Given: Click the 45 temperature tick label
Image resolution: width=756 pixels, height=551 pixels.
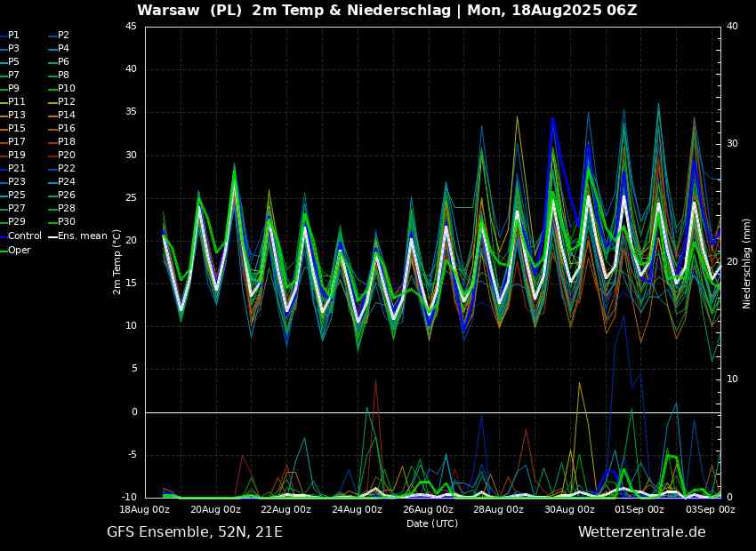Looking at the screenshot, I should 132,27.
